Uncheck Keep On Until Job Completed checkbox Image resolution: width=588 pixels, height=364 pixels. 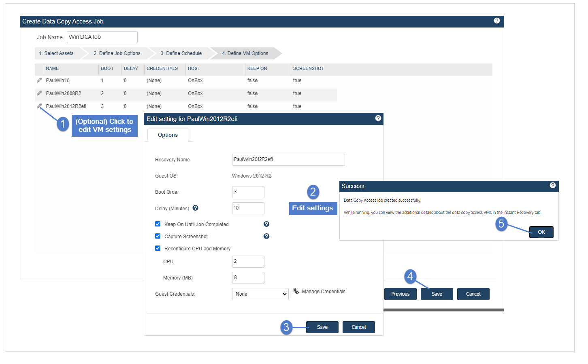(x=158, y=224)
